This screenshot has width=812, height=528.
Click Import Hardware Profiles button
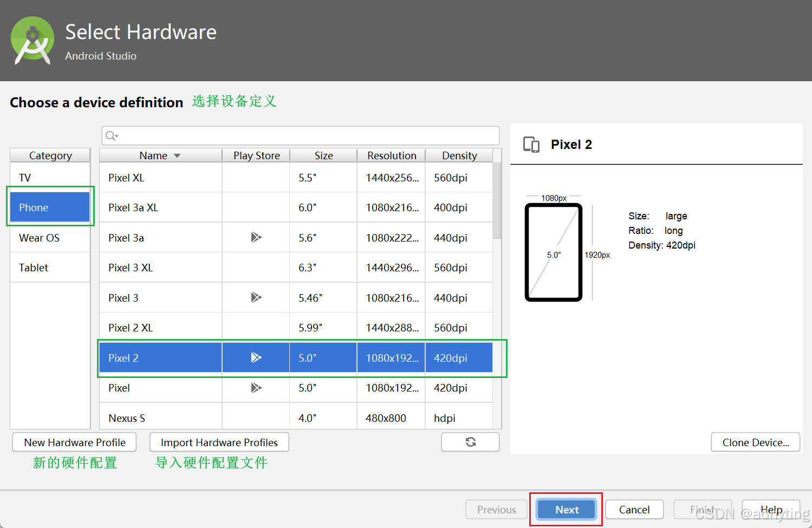[x=219, y=442]
